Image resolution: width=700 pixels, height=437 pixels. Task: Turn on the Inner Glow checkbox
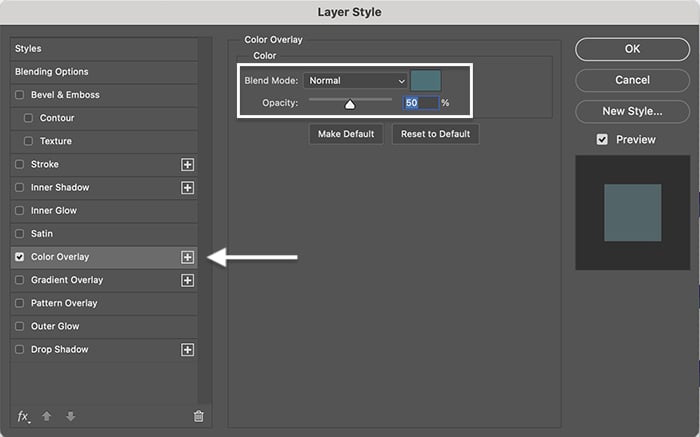point(20,210)
